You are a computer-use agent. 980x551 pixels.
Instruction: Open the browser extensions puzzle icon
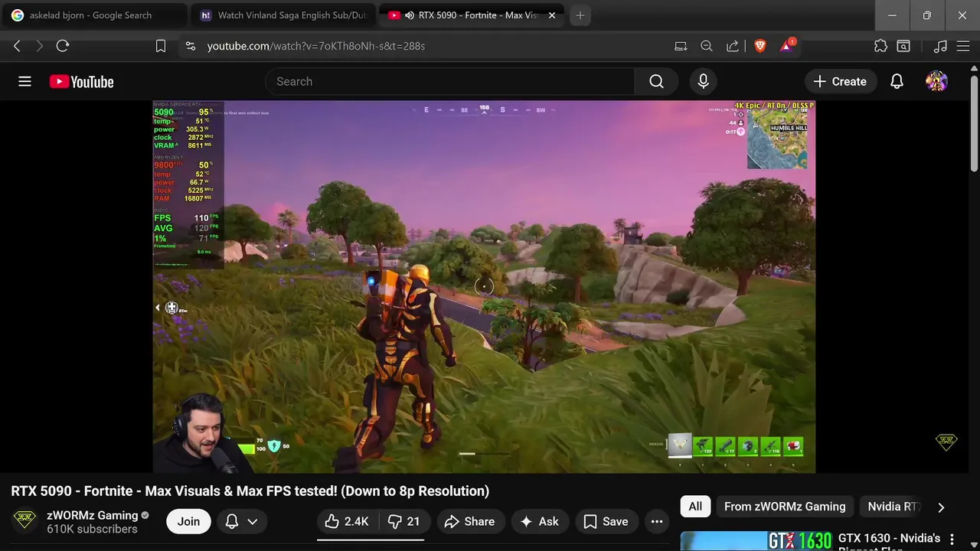(881, 46)
